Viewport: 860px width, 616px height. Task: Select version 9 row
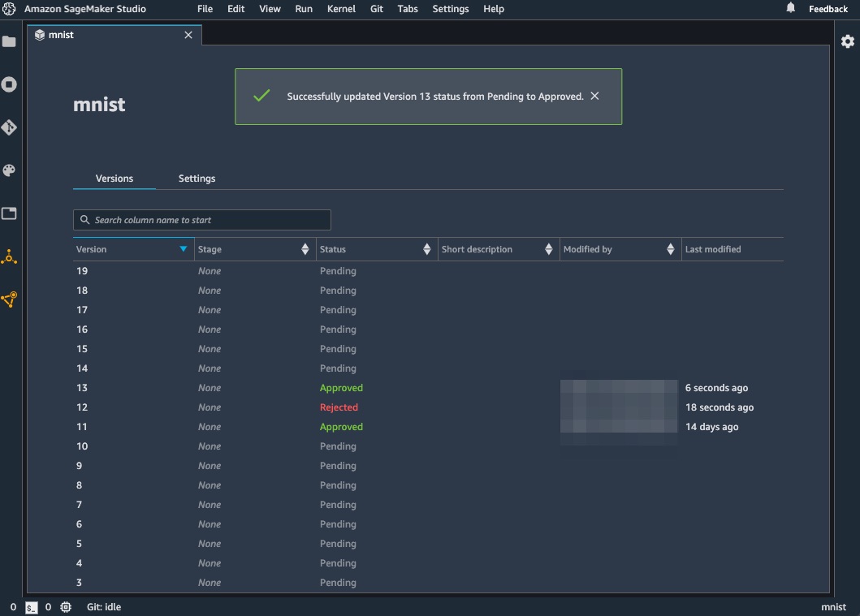[x=428, y=466]
